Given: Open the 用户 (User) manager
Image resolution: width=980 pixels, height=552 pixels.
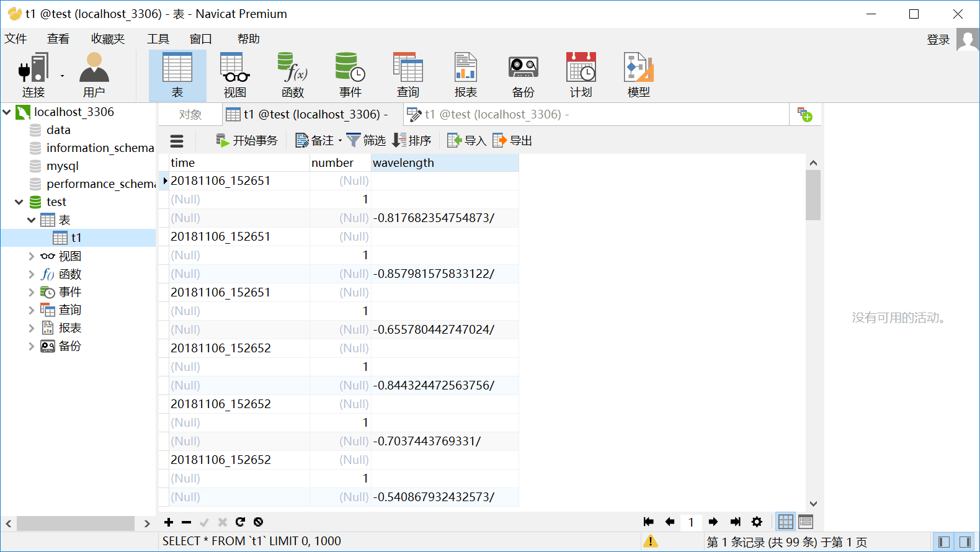Looking at the screenshot, I should (x=94, y=75).
